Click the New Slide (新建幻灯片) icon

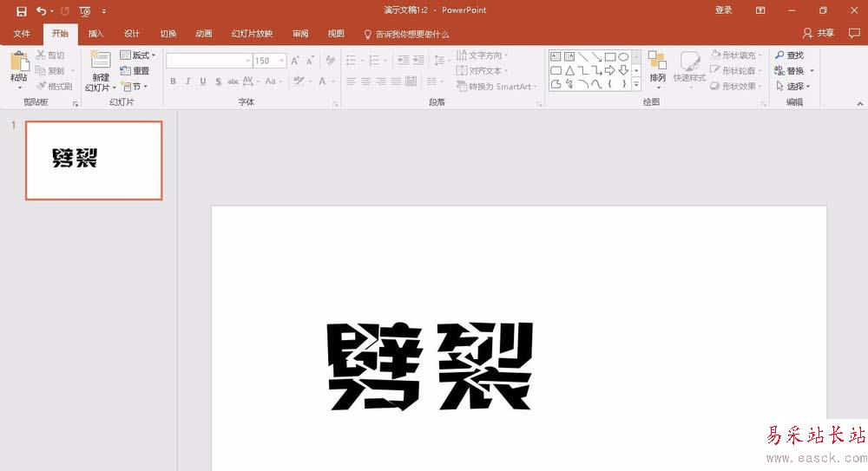(x=100, y=60)
